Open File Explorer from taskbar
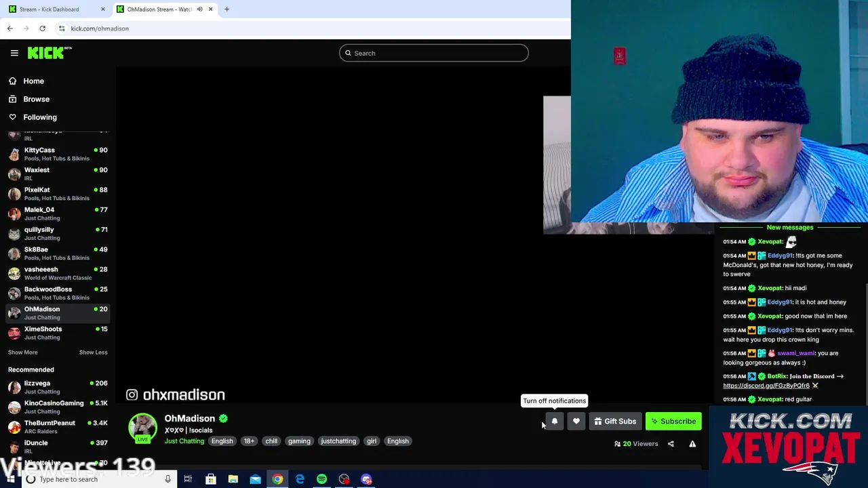This screenshot has height=488, width=868. point(233,479)
